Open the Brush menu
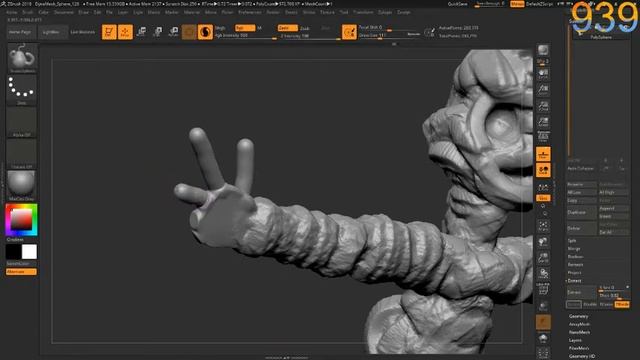The width and height of the screenshot is (640, 360). click(28, 12)
